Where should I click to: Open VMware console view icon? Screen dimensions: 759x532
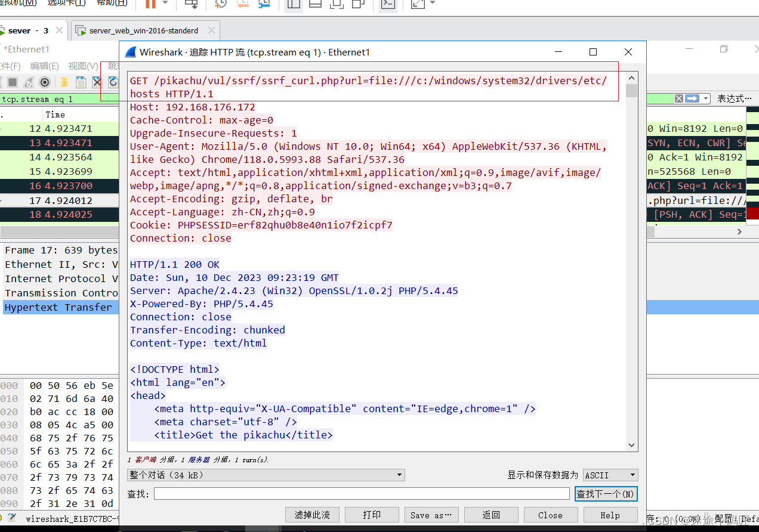[x=388, y=4]
